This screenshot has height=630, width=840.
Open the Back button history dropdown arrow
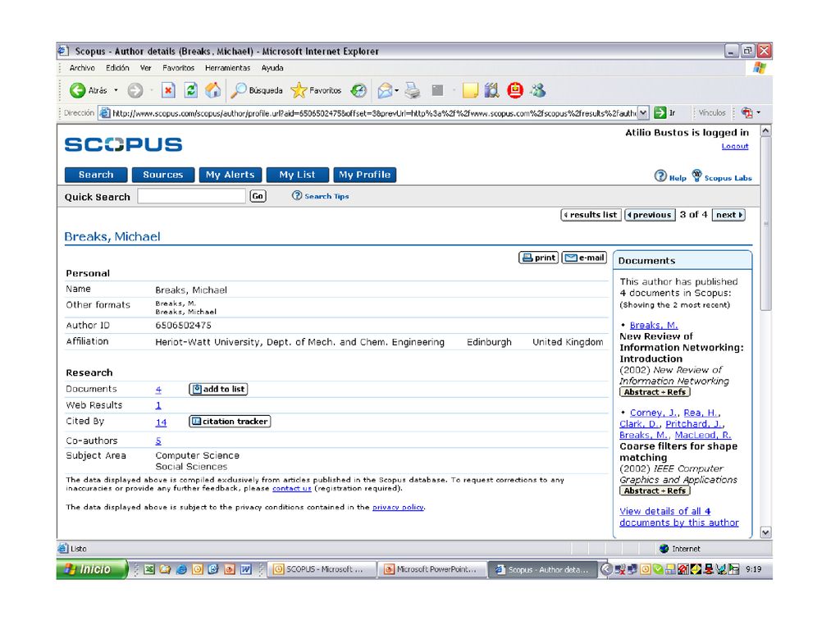pos(116,90)
